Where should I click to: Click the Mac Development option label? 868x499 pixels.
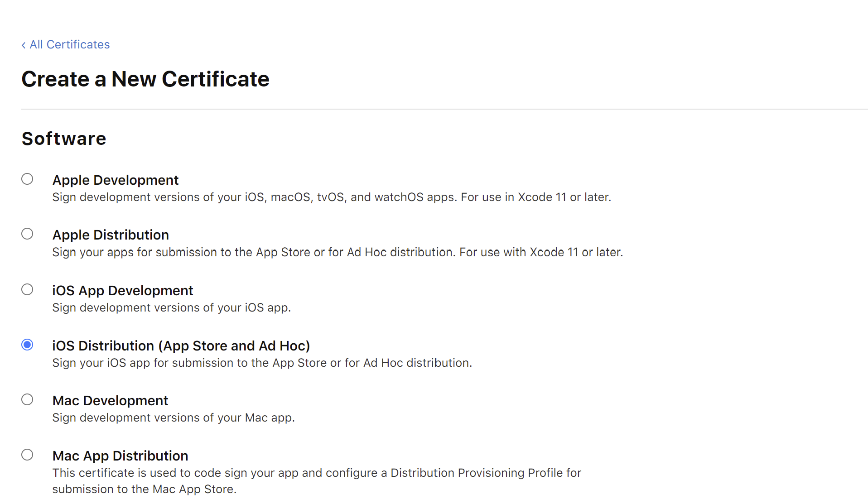(110, 400)
